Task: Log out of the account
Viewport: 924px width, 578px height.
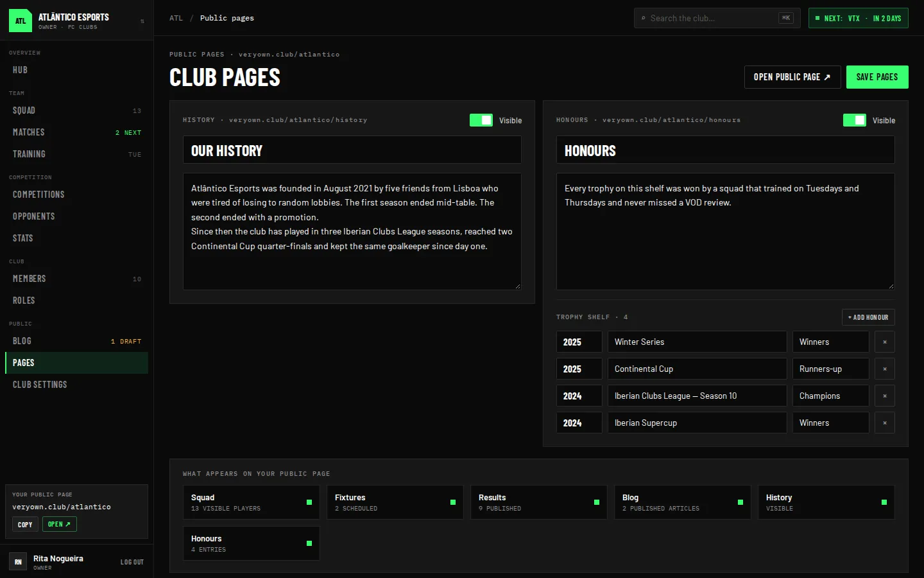Action: [132, 562]
